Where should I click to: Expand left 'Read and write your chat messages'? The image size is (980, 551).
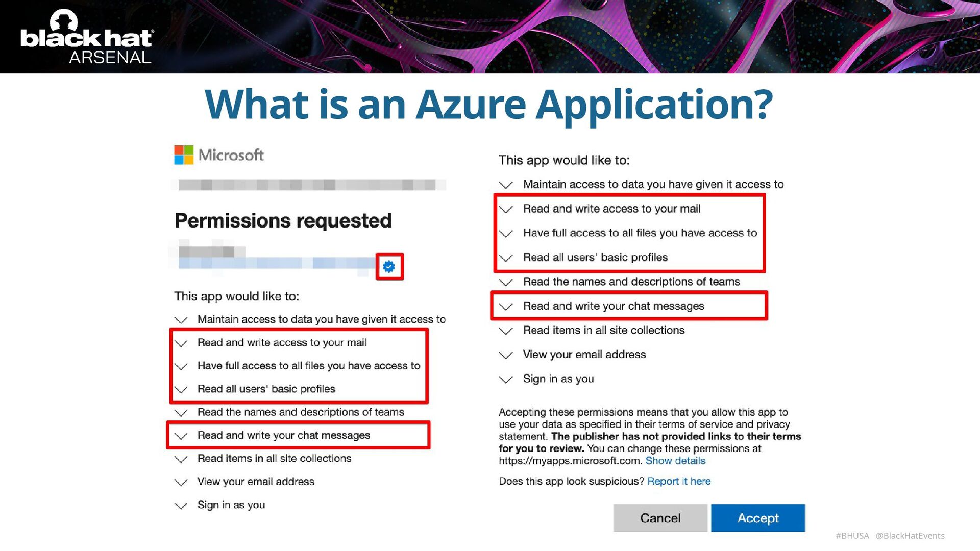[181, 436]
